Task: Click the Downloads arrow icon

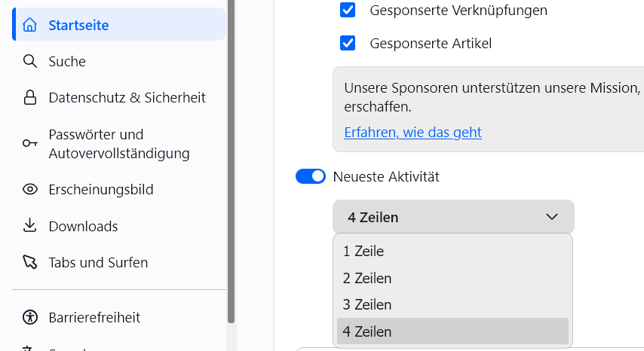Action: click(29, 225)
